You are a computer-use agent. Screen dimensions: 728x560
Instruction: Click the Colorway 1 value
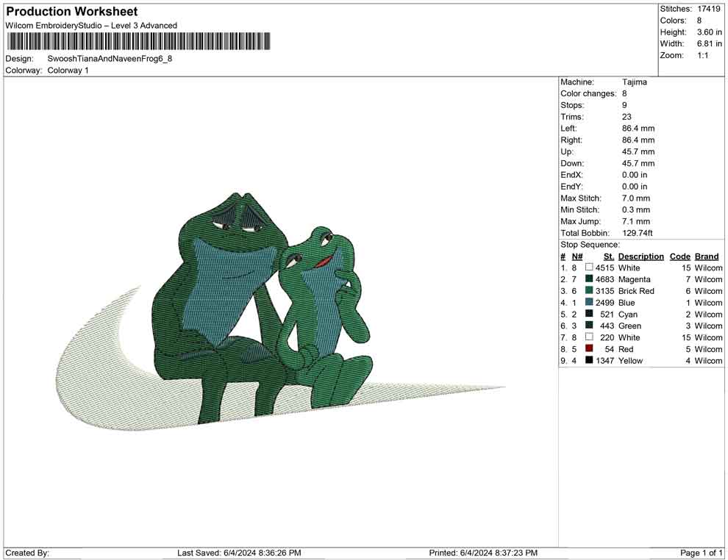(68, 71)
